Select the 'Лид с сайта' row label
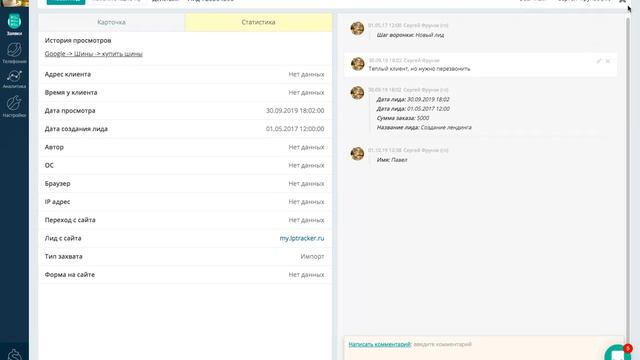 63,238
